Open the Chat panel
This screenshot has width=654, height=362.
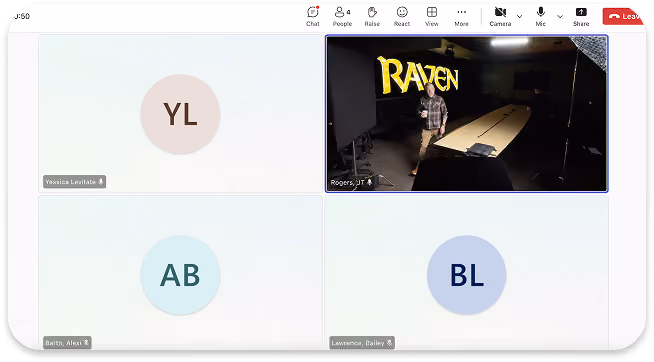[313, 17]
